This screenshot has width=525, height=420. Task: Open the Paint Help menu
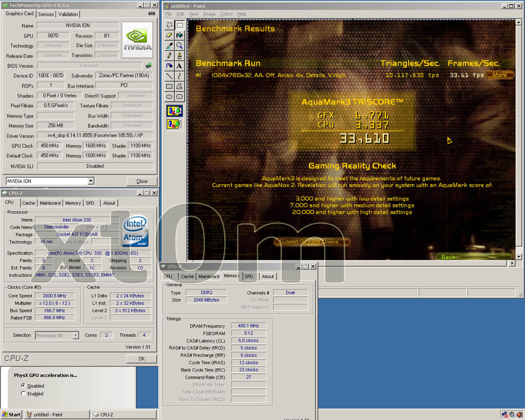pyautogui.click(x=242, y=14)
